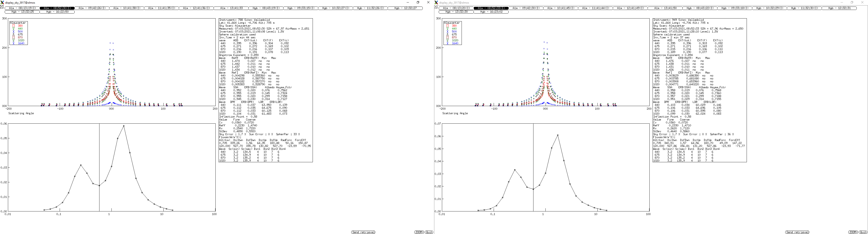Switch to Alm - 12:41:49(I), right window
The image size is (868, 234).
coord(630,8)
